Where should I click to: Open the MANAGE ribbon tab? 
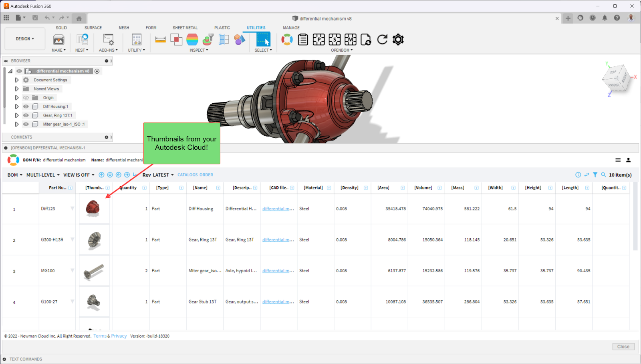pyautogui.click(x=291, y=28)
